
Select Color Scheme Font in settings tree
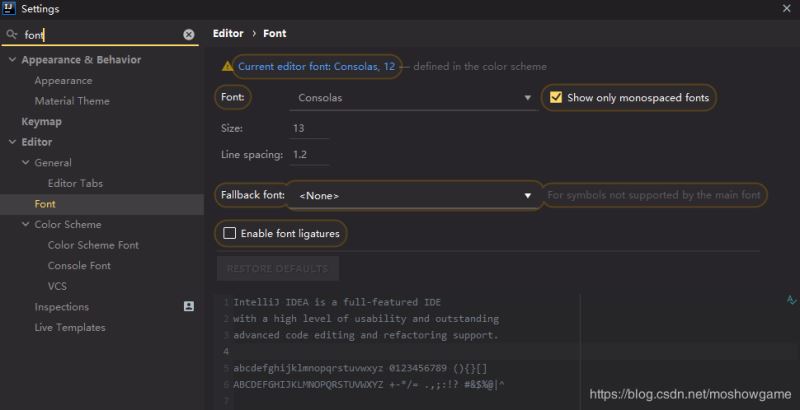tap(93, 245)
